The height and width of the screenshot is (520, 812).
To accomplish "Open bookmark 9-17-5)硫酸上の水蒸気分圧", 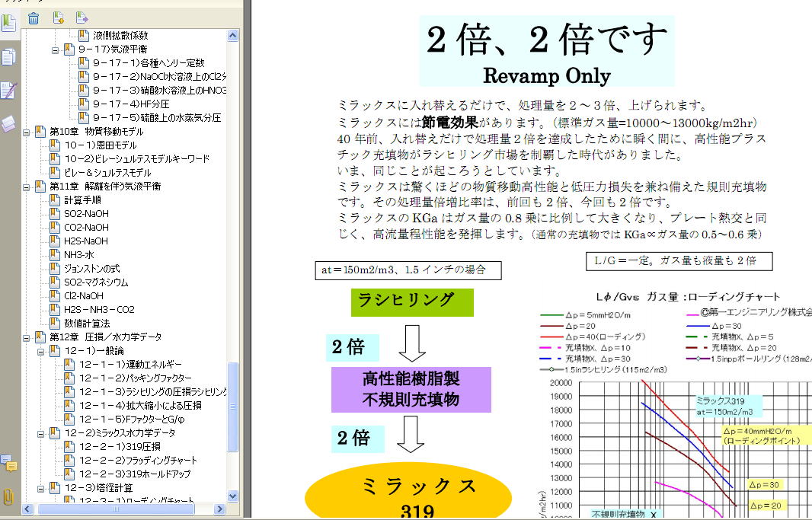I will point(157,117).
